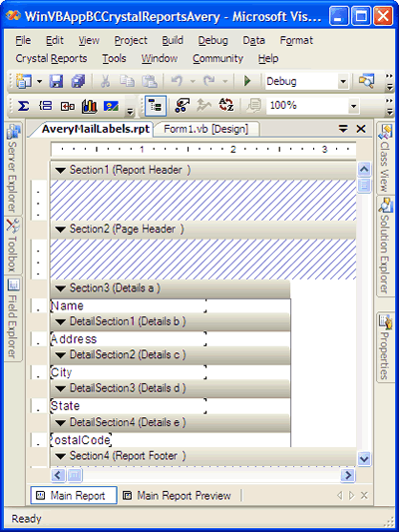Viewport: 399px width, 532px height.
Task: Insert a chart with the bar chart icon
Action: [89, 106]
